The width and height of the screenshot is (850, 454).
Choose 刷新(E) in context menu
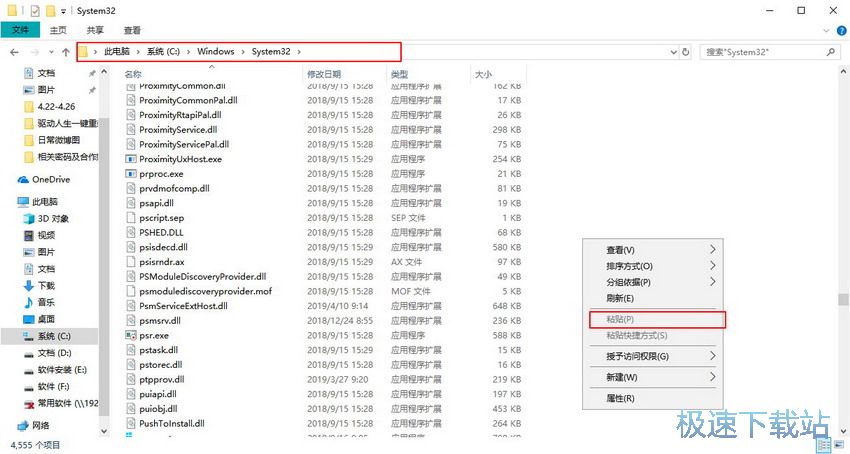pos(653,298)
